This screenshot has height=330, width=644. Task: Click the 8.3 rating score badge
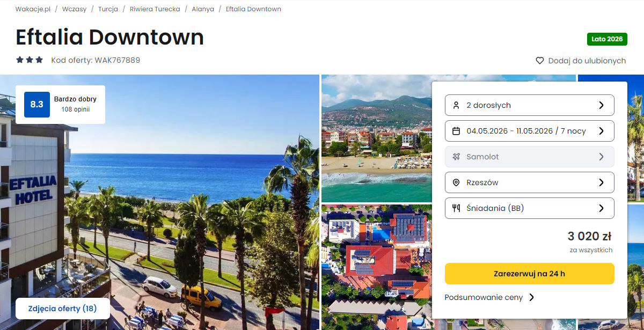pos(36,105)
